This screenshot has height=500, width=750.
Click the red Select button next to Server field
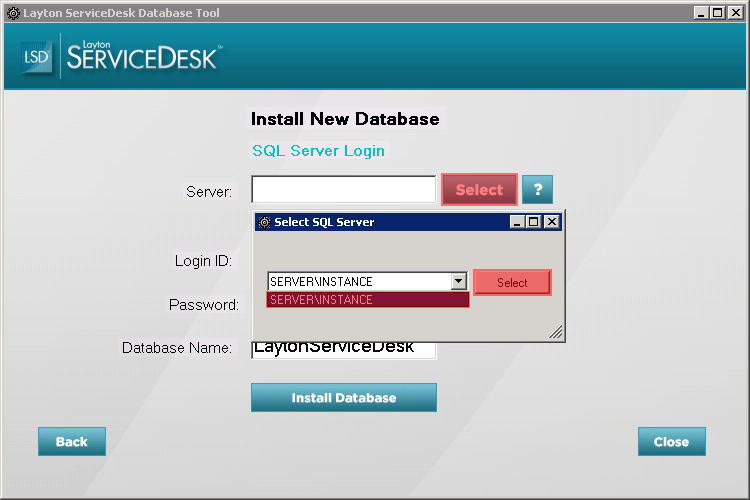tap(479, 189)
